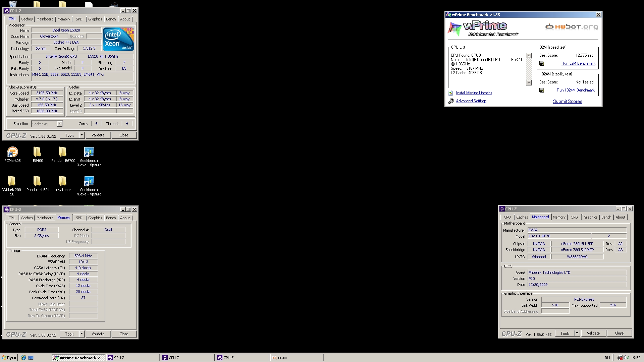Expand Tools dropdown arrow in Mainboard CPU-Z
644x362 pixels.
(x=577, y=333)
